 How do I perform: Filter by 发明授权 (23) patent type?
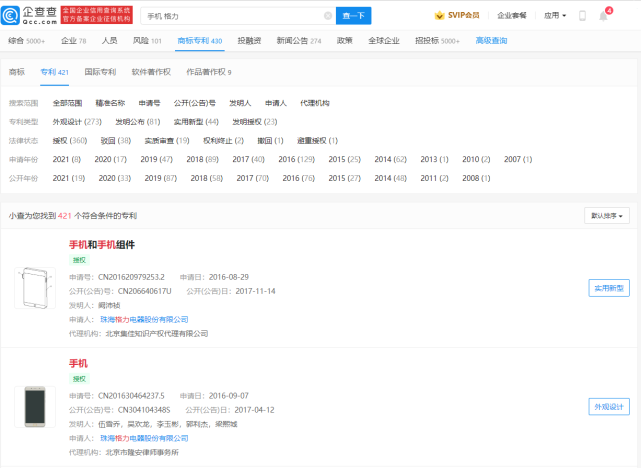click(x=255, y=122)
